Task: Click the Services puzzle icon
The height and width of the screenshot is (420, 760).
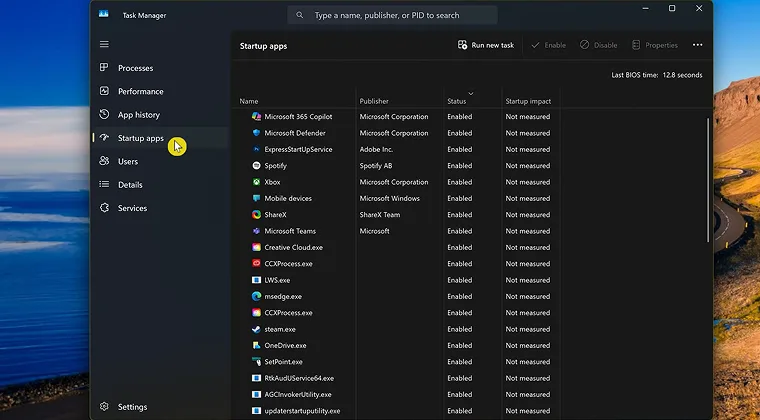Action: (104, 207)
